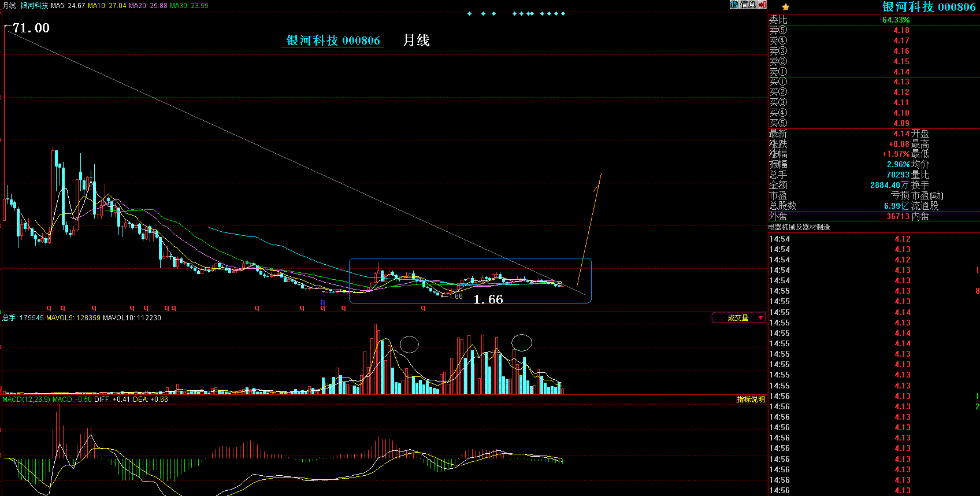Select the 买⑤ bid price 4.09

pyautogui.click(x=901, y=124)
